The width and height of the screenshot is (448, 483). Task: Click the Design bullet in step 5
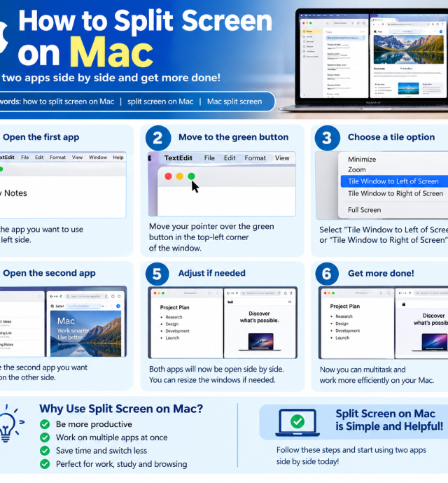point(172,324)
